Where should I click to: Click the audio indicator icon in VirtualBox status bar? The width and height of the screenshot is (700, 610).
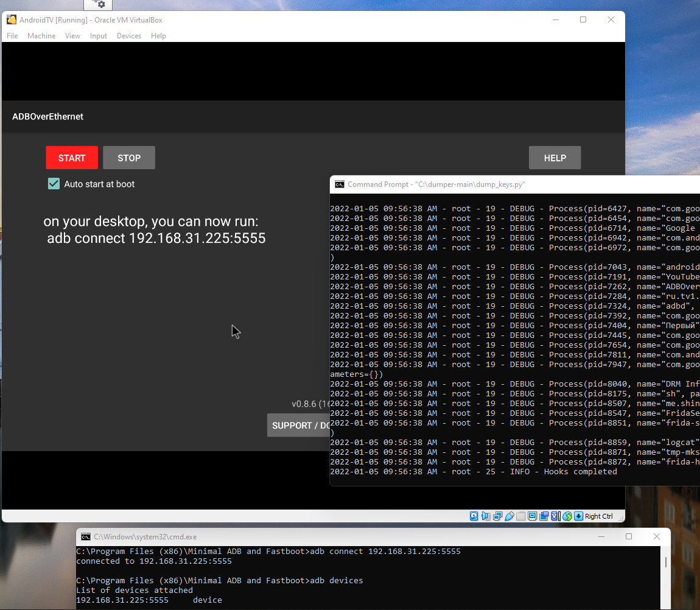(x=486, y=516)
